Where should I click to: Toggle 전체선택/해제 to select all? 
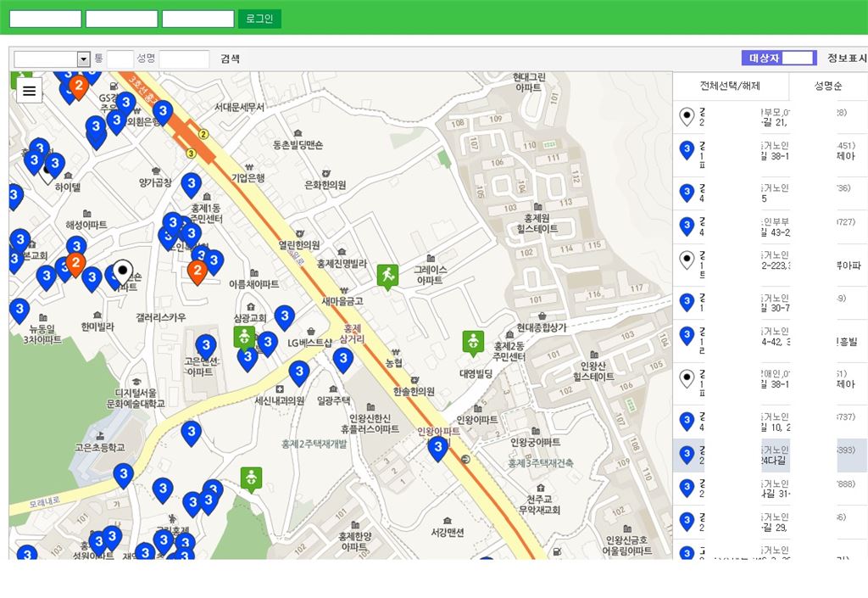click(x=730, y=86)
